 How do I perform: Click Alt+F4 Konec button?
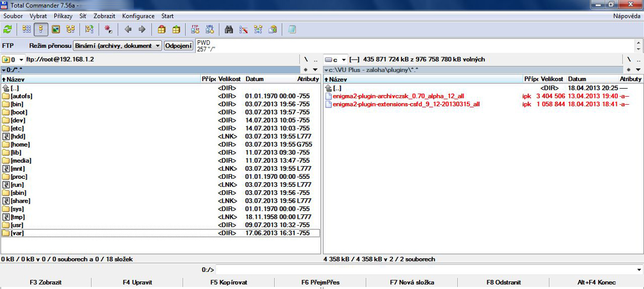[x=596, y=282]
